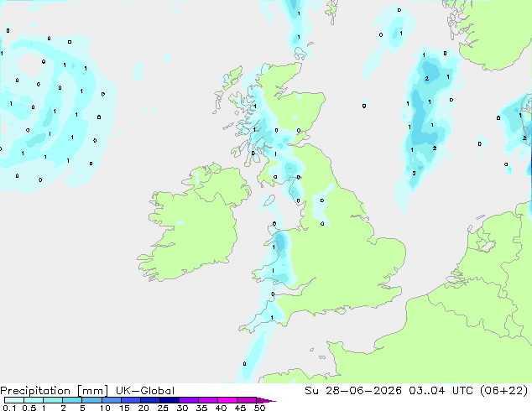
Task: Click the '0.1' legend value
Action: [9, 408]
